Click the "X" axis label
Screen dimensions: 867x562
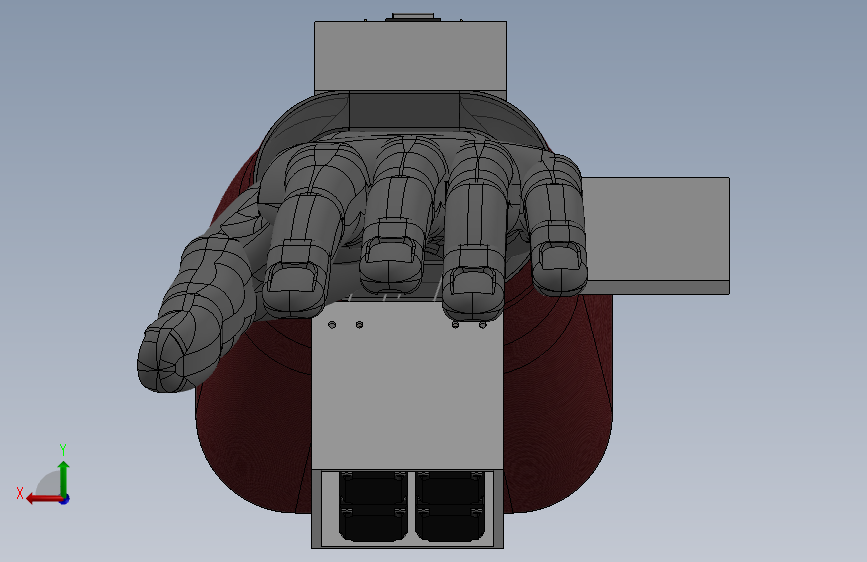click(20, 493)
